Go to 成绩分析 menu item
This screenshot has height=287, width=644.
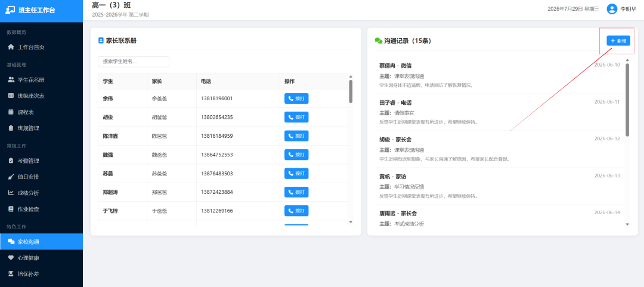click(x=41, y=193)
